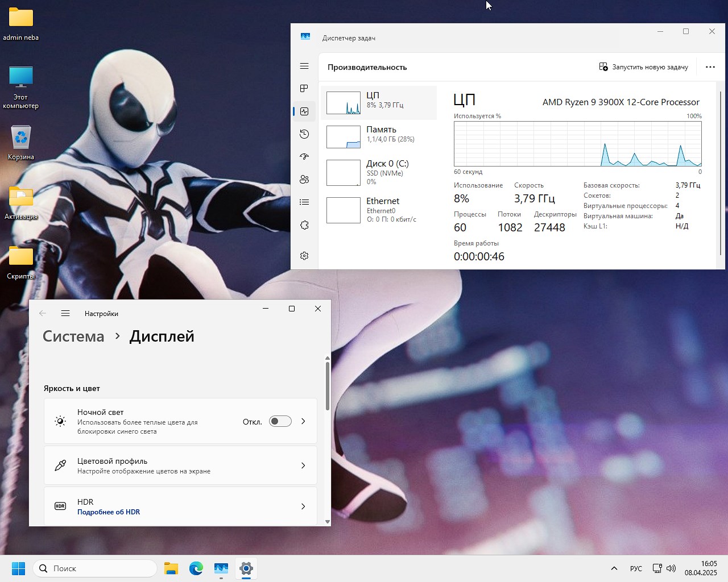
Task: Click the Settings window vertical scrollbar
Action: (328, 386)
